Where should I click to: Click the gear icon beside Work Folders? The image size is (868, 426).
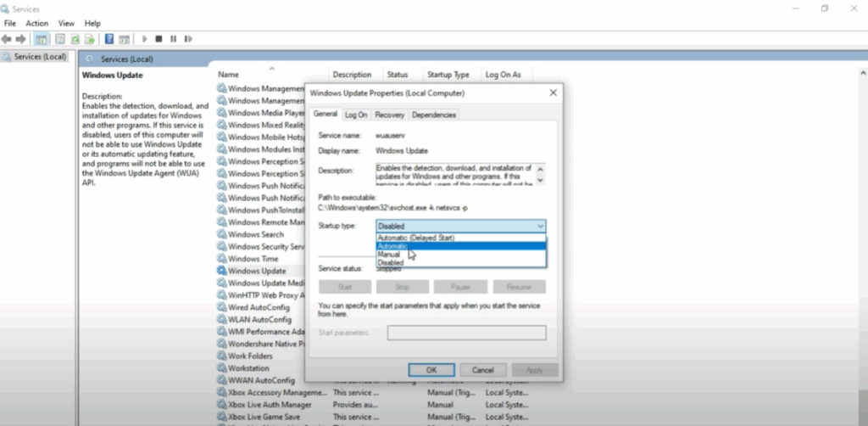pos(222,356)
